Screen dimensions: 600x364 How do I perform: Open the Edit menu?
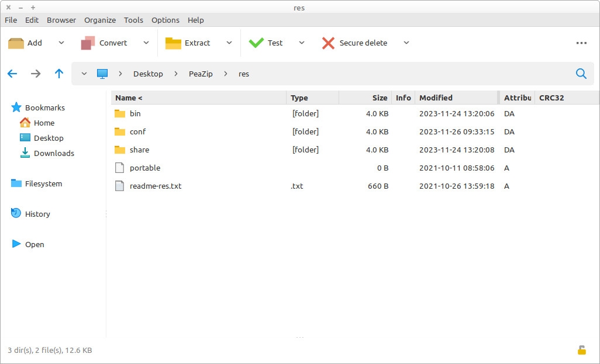pos(32,20)
